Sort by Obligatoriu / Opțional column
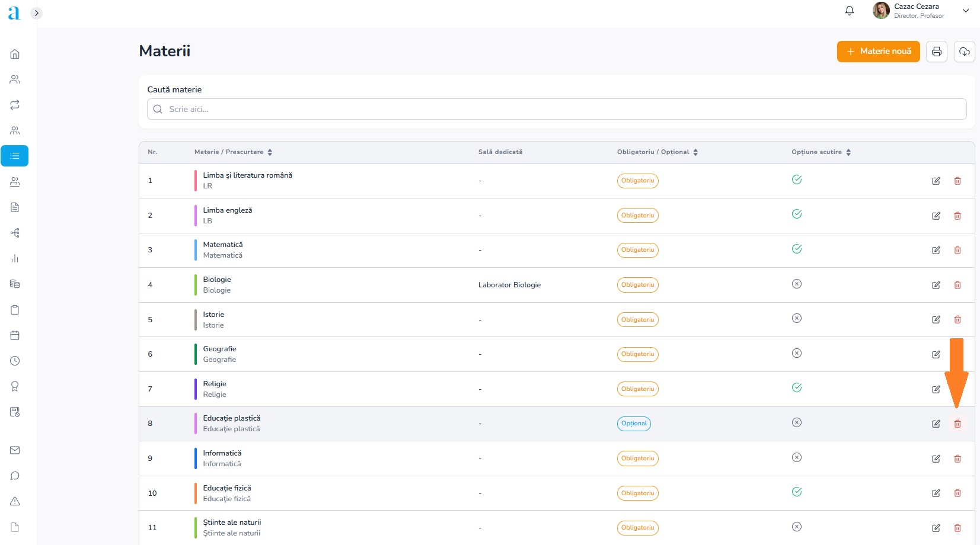The height and width of the screenshot is (545, 980). [x=695, y=152]
